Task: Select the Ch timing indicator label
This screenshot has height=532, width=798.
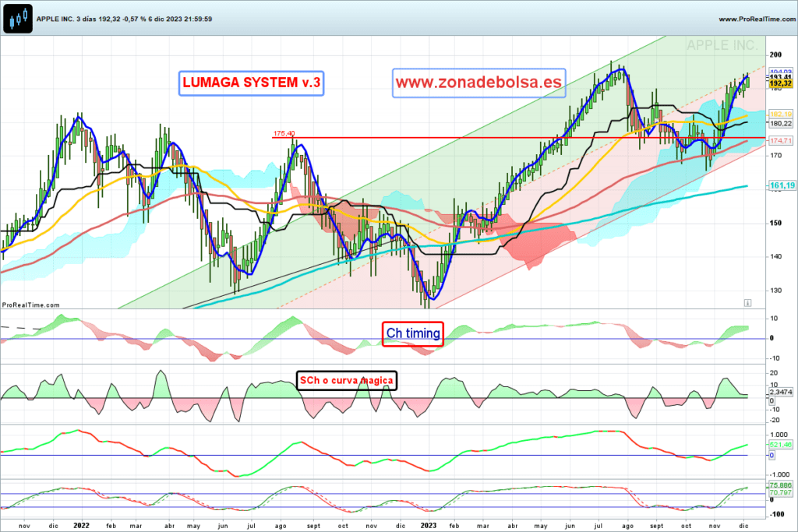Action: (x=413, y=333)
